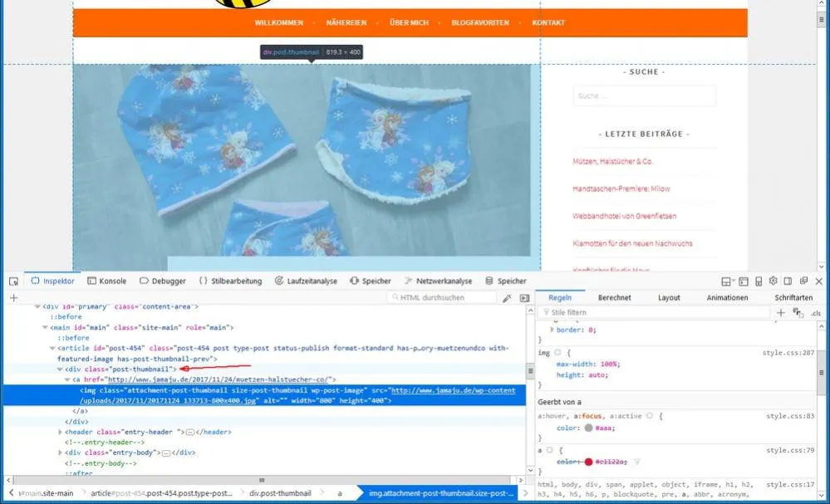Click ellipsis badge in entry-body node
Image resolution: width=830 pixels, height=504 pixels.
(x=166, y=453)
